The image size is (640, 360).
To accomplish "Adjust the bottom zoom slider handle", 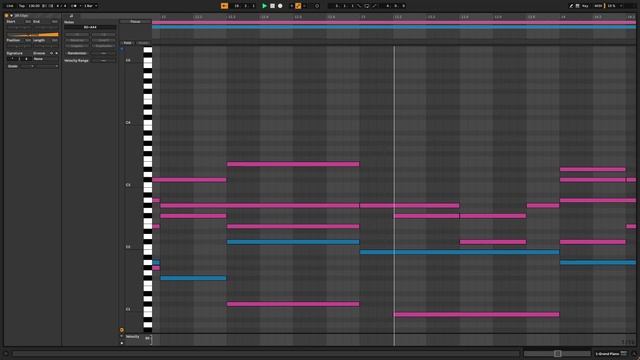I will coord(558,353).
